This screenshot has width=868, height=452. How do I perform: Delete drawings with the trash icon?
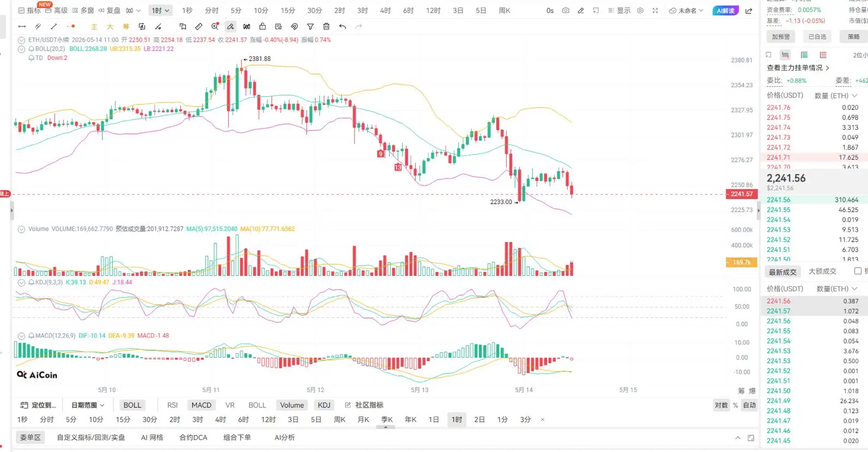(326, 26)
